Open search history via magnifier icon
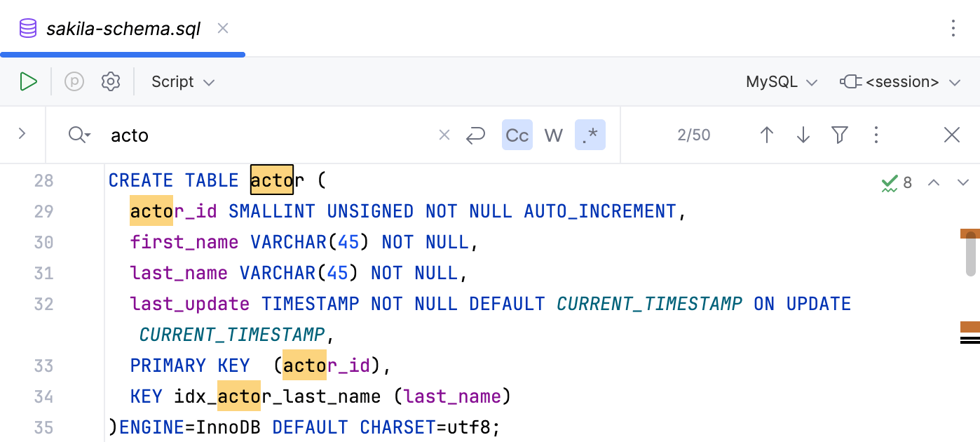Image resolution: width=980 pixels, height=442 pixels. (x=78, y=134)
